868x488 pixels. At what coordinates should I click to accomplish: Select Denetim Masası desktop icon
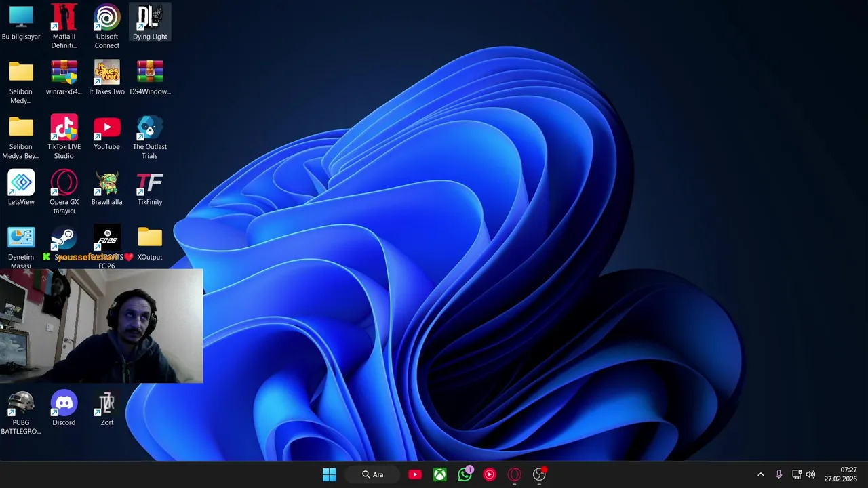(21, 247)
